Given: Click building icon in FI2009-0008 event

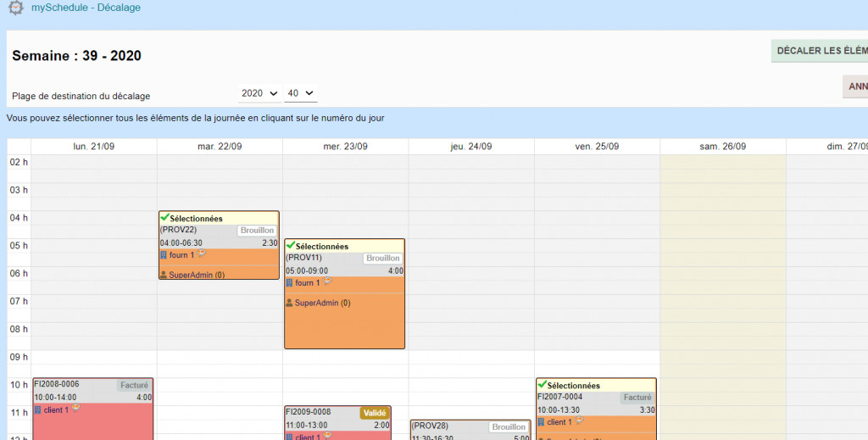Looking at the screenshot, I should pos(289,437).
